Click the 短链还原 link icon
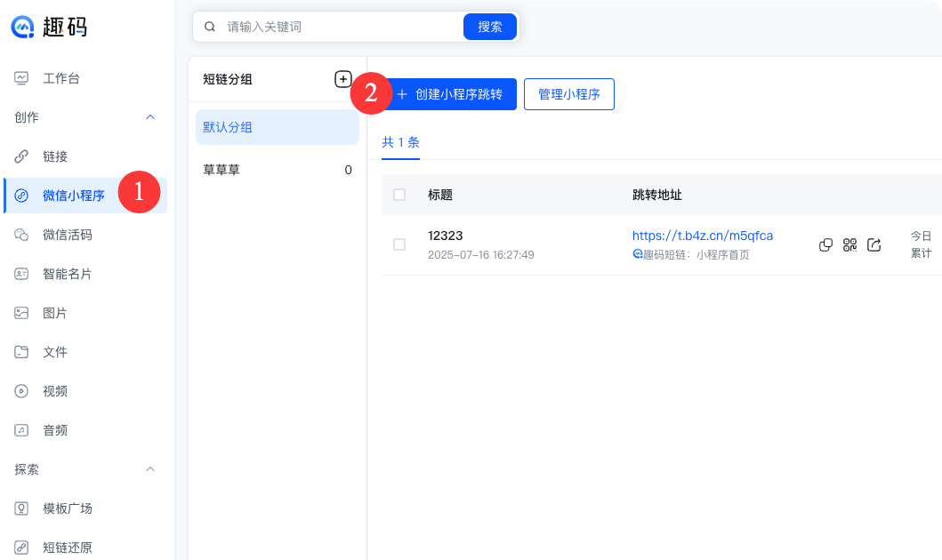942x560 pixels. pyautogui.click(x=21, y=548)
